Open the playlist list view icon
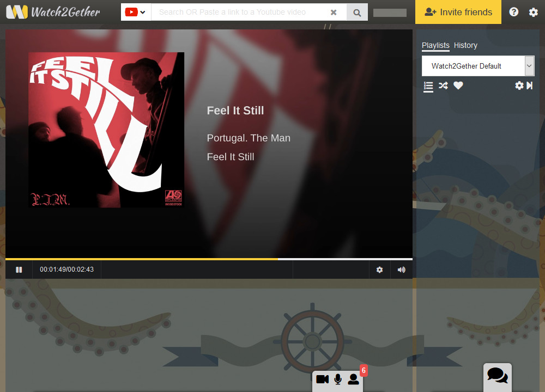This screenshot has width=545, height=392. (428, 86)
